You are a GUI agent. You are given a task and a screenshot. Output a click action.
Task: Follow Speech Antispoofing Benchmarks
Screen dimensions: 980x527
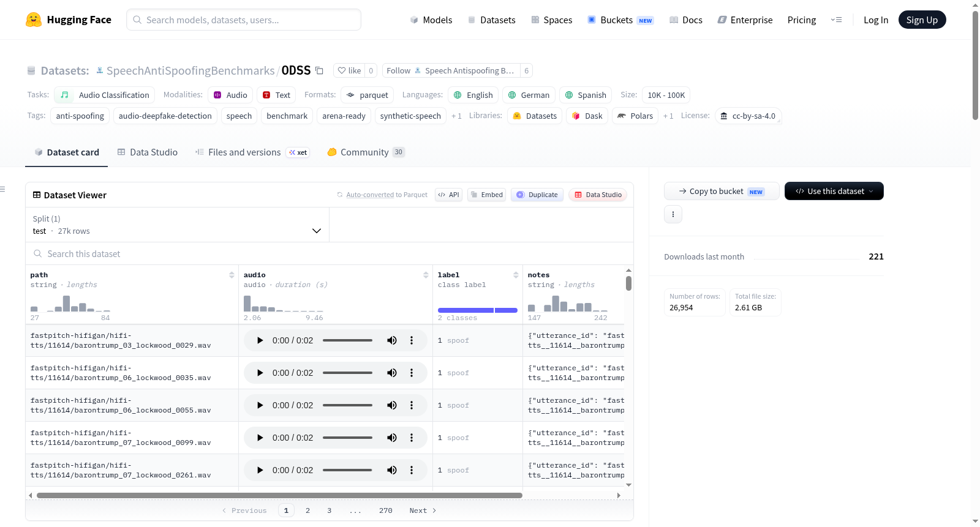pos(451,70)
